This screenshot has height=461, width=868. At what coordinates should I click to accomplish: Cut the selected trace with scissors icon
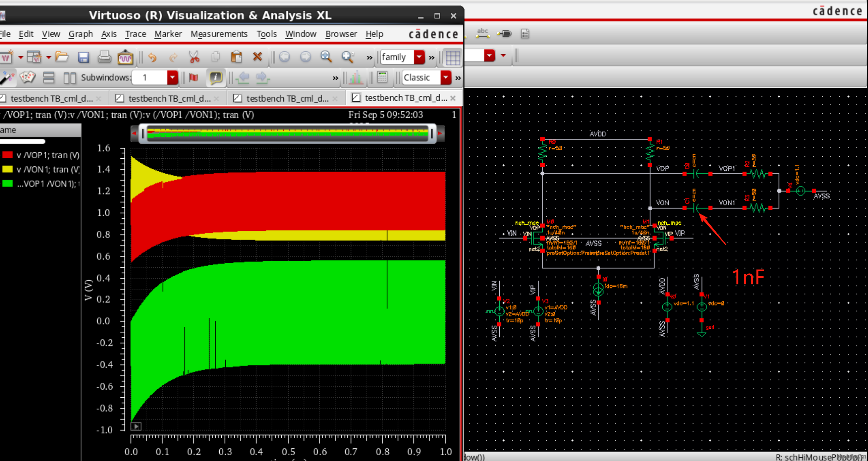(x=194, y=57)
